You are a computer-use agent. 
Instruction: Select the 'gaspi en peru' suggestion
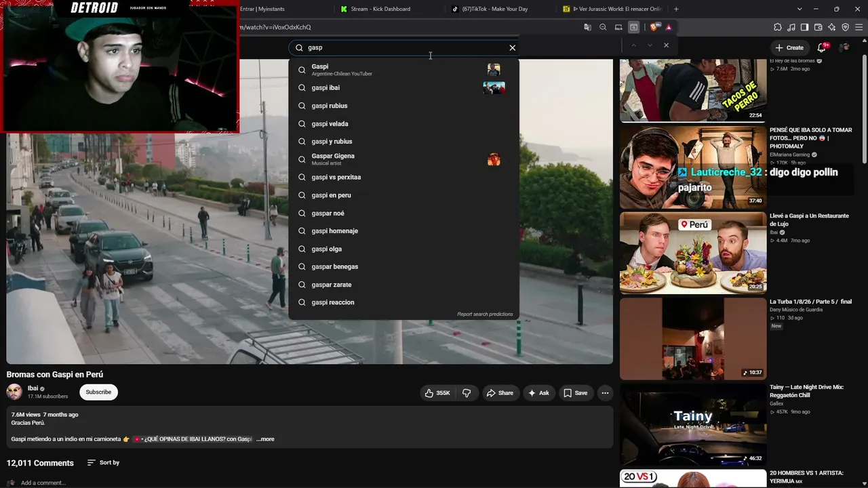(x=403, y=195)
